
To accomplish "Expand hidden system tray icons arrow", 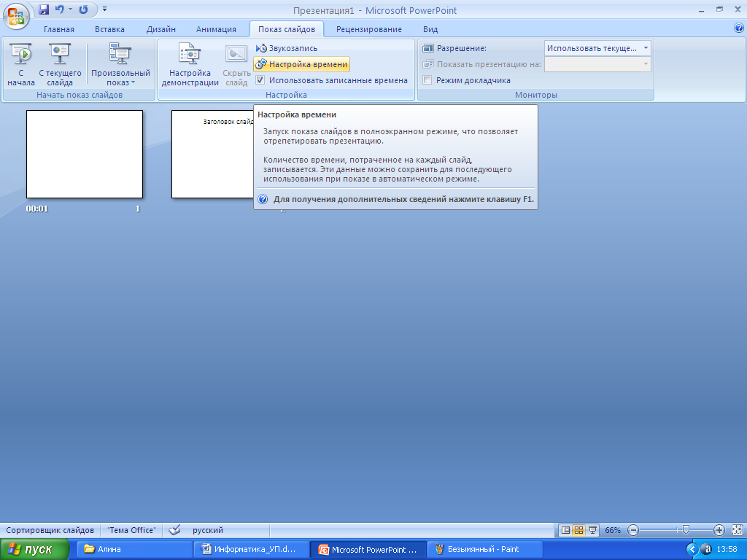I will 692,550.
